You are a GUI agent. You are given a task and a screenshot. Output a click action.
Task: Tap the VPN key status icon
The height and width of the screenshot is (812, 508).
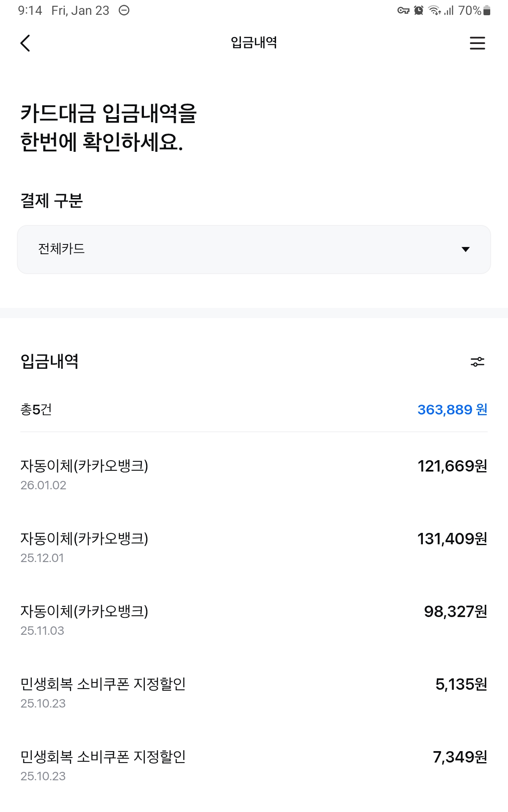pos(403,11)
